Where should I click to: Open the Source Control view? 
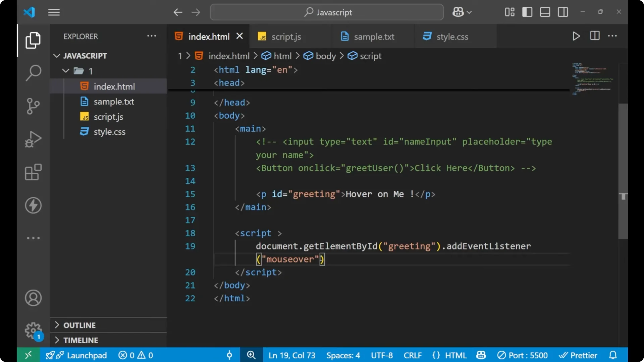pyautogui.click(x=33, y=106)
